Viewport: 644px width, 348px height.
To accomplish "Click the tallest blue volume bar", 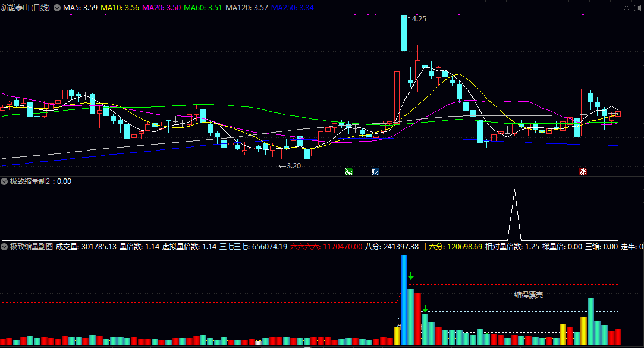I will click(404, 300).
